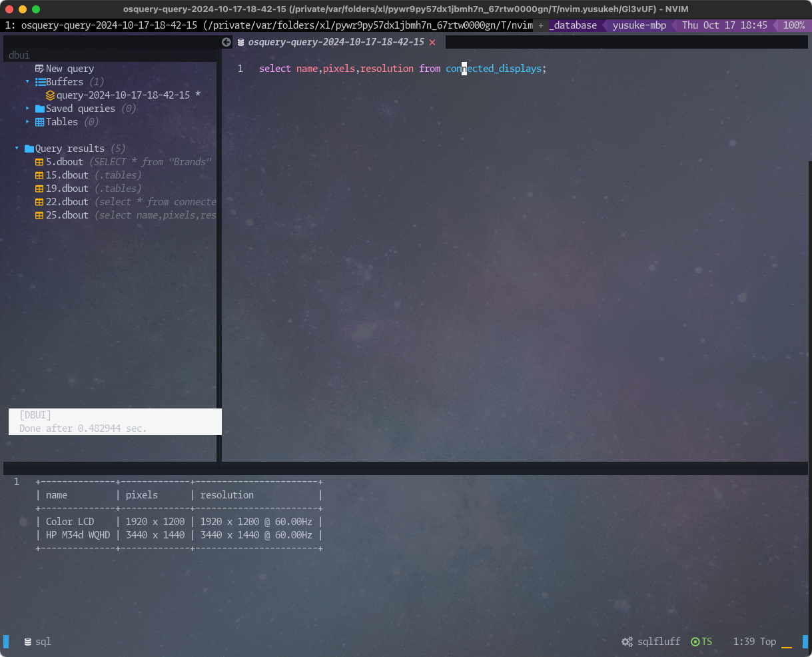Click the '100%' battery segment

(x=794, y=25)
